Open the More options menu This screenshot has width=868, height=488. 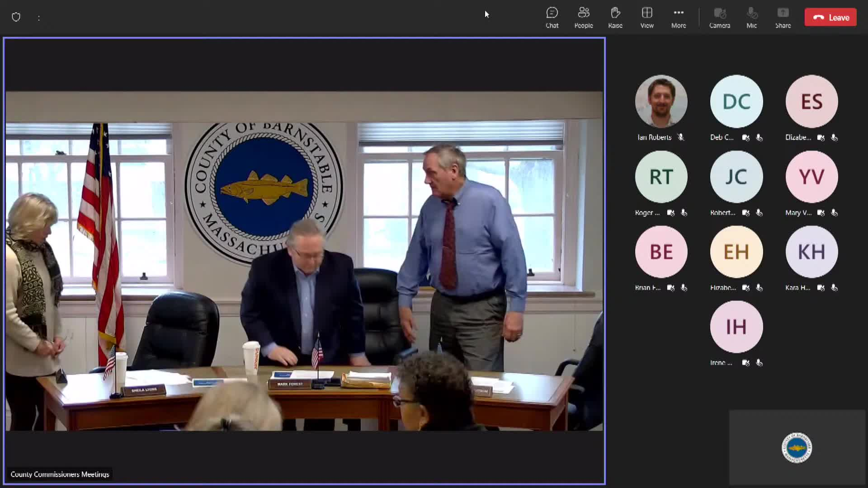click(x=678, y=17)
